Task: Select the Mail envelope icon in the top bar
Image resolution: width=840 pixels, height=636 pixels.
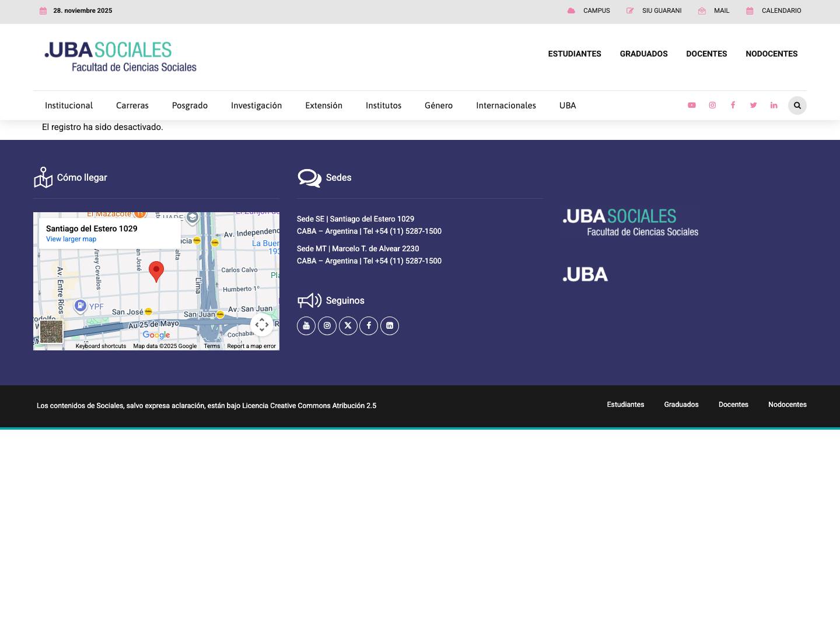Action: pos(702,10)
